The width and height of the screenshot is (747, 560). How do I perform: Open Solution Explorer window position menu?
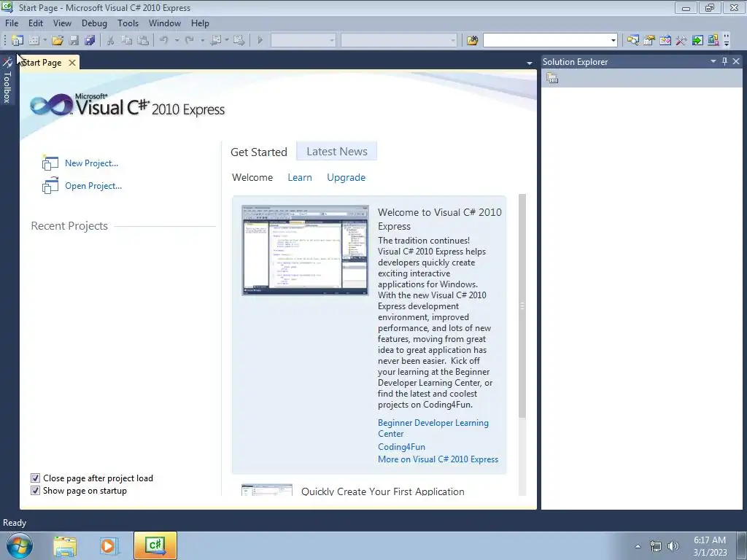click(713, 61)
